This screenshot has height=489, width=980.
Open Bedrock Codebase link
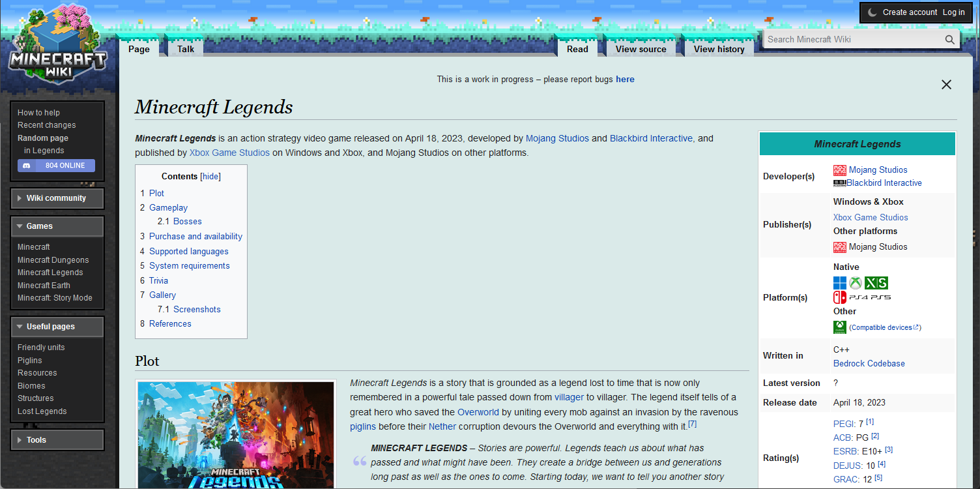click(x=869, y=364)
